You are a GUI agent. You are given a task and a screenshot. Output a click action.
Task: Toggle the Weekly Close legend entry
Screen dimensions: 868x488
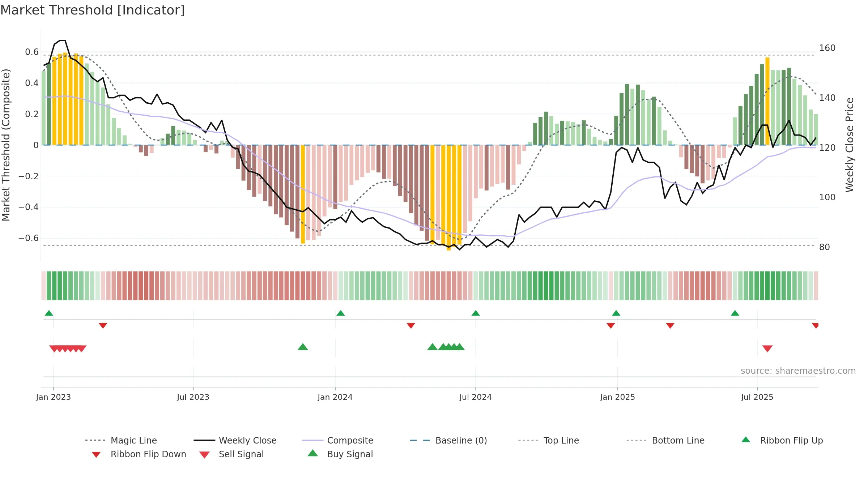tap(235, 440)
